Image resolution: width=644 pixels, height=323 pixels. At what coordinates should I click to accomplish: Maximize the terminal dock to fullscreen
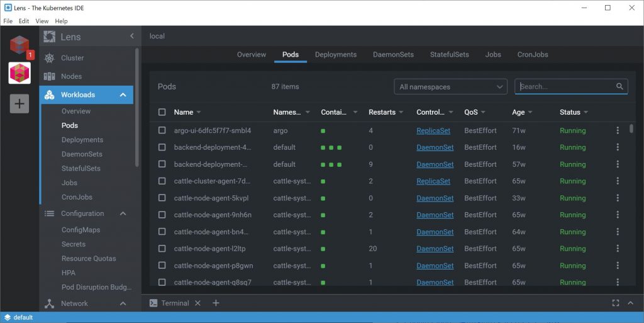click(x=615, y=303)
